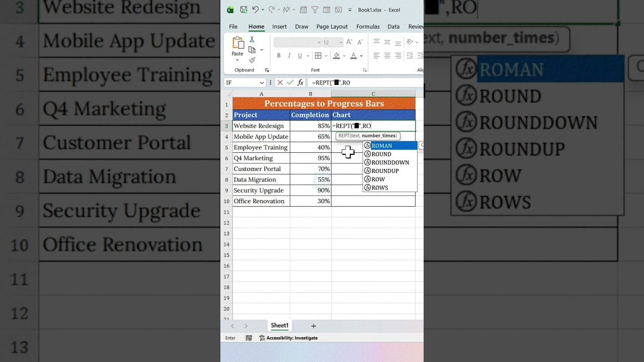Expand the Paste options arrow

(x=237, y=60)
